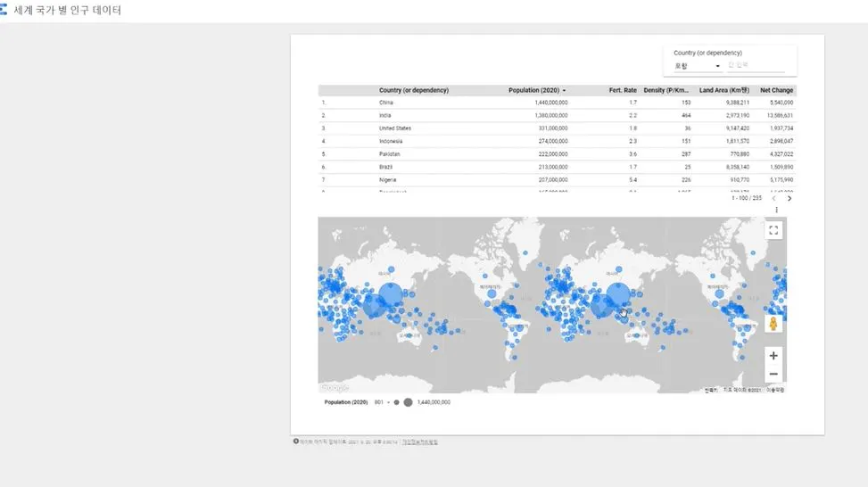868x487 pixels.
Task: Toggle map fullscreen view
Action: click(773, 230)
